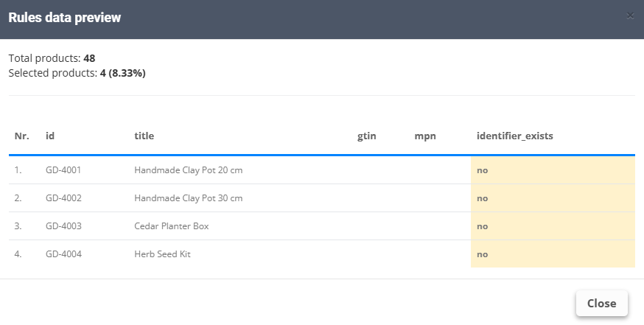
Task: Click the Rules data preview title
Action: point(65,18)
